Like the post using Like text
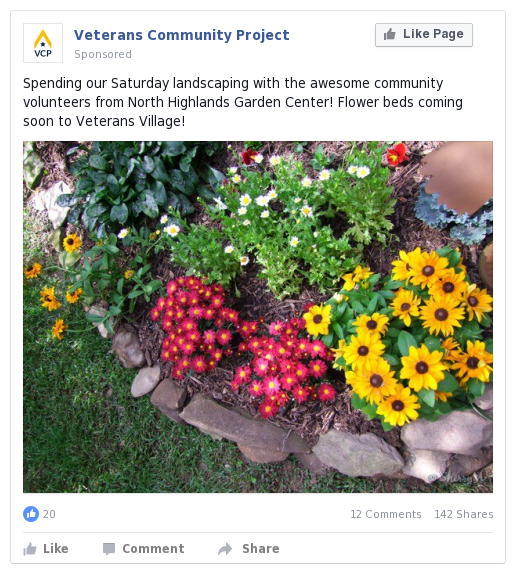 tap(56, 549)
